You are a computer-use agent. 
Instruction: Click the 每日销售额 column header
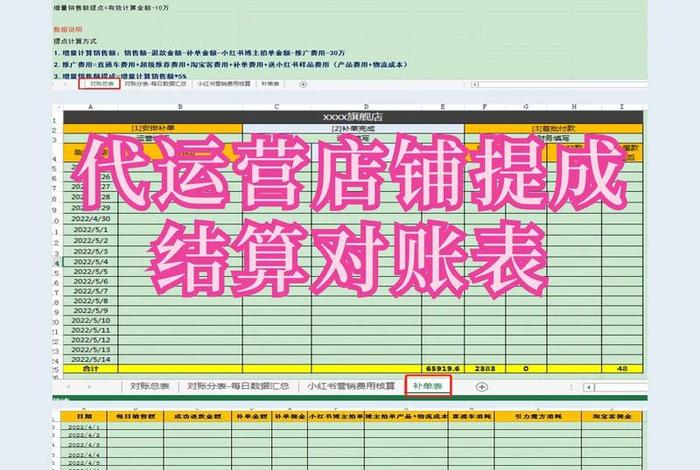[136, 416]
